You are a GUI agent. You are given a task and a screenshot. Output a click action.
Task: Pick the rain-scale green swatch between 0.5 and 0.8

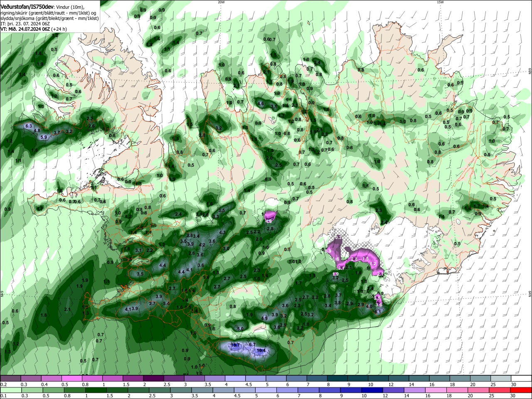[x=53, y=390]
